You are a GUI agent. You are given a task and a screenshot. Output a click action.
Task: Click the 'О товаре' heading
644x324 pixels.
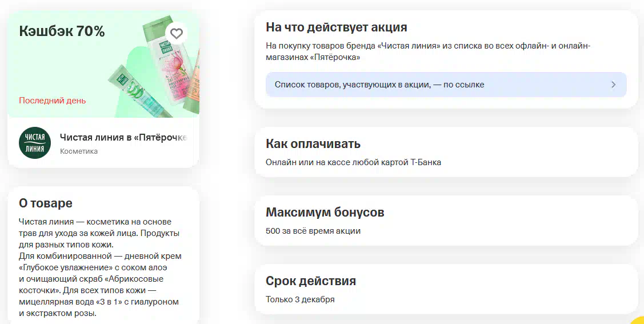tap(46, 203)
